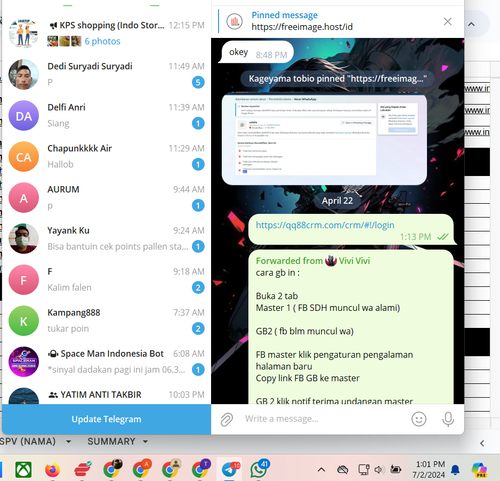Open YATIM ANTI TAKBIR group chat
The image size is (500, 481).
pos(106,395)
